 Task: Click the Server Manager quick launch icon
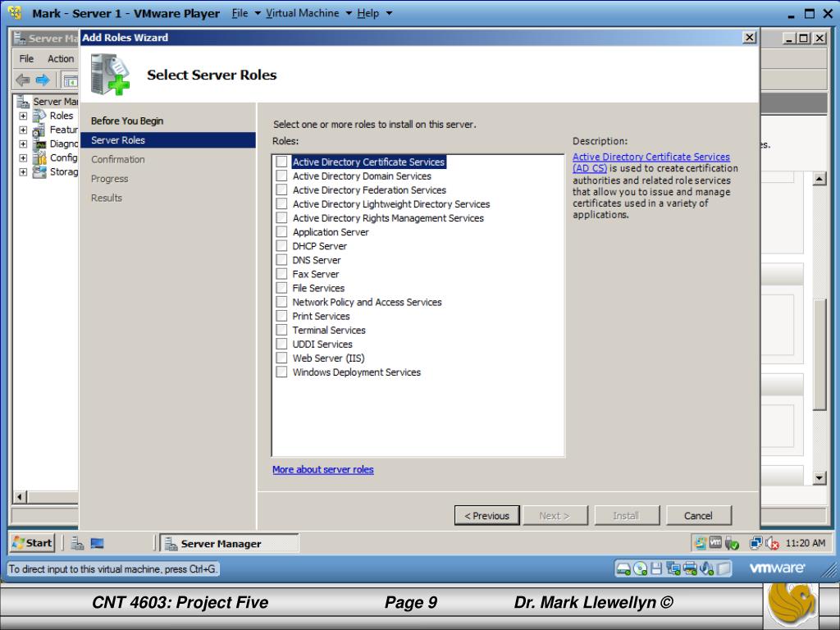(x=77, y=543)
